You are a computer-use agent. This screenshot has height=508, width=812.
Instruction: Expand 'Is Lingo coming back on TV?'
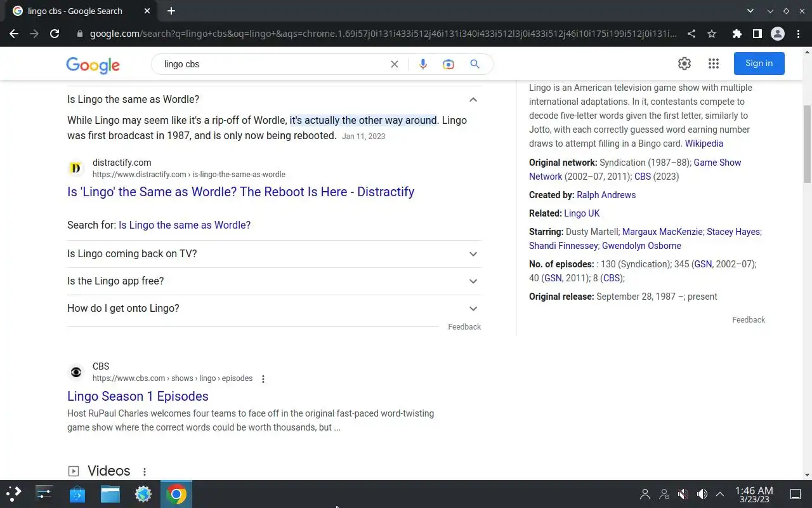(x=273, y=254)
